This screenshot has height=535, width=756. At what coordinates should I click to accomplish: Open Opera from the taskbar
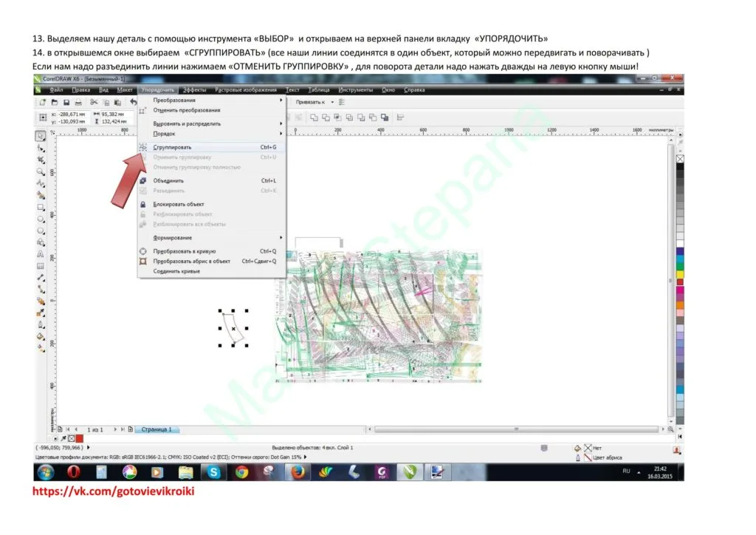(73, 471)
